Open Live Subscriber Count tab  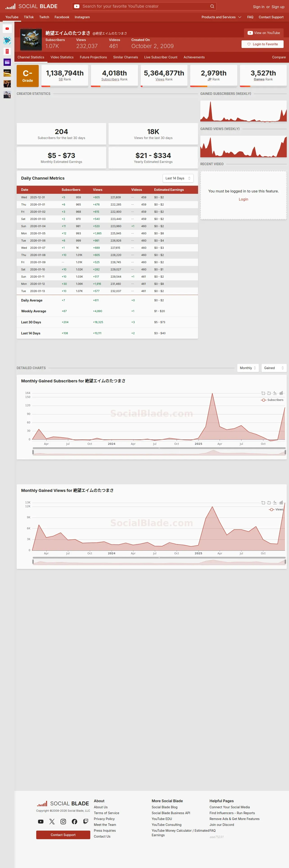point(161,57)
